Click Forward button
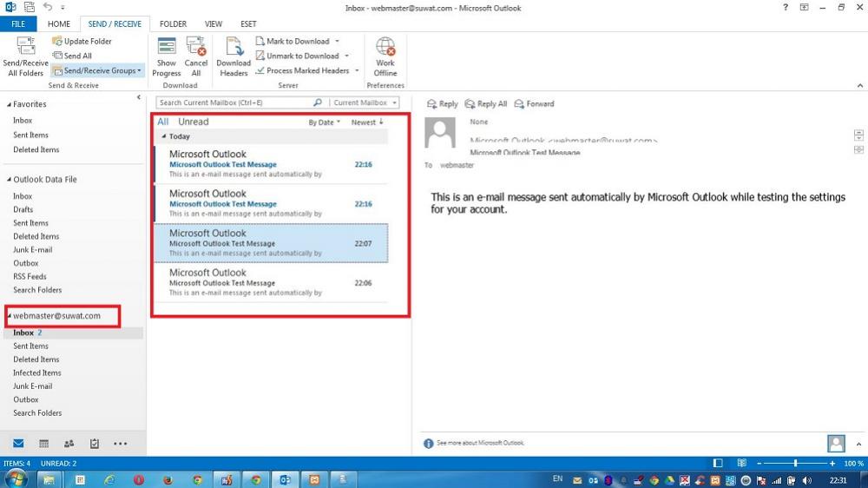The image size is (868, 488). (534, 103)
